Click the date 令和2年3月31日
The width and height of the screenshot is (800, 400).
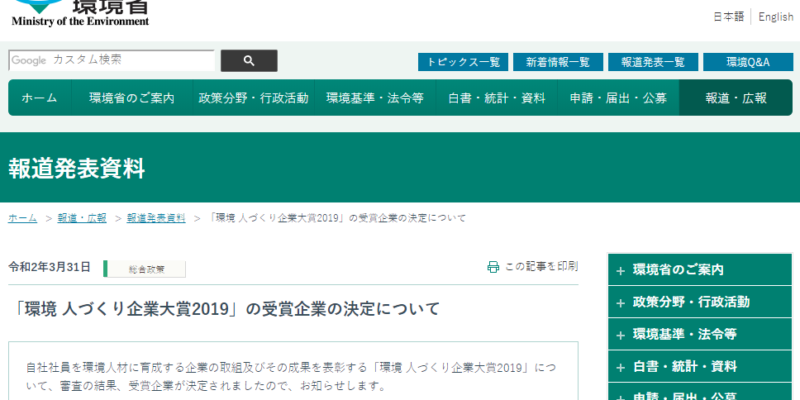point(49,267)
